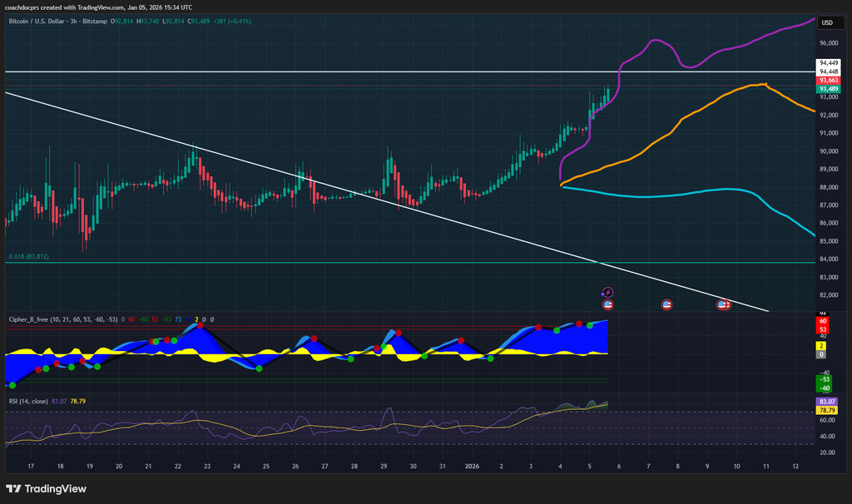
Task: Click the yellow 2 value label on Cipher scale
Action: [x=823, y=344]
